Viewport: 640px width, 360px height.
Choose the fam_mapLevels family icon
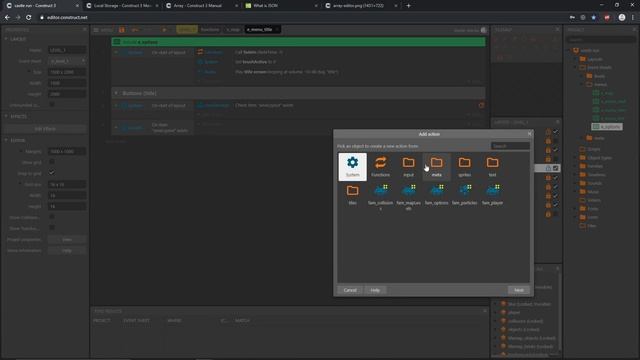pos(408,197)
